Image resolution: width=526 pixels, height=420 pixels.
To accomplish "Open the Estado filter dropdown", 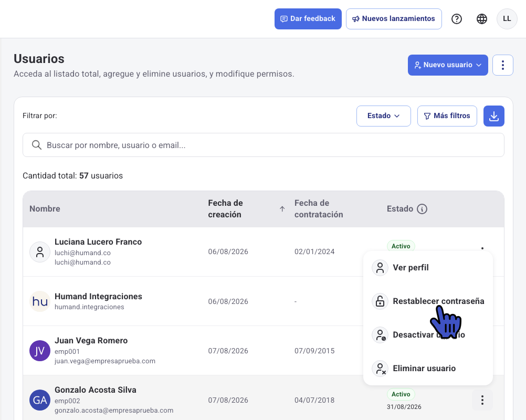I will [383, 116].
